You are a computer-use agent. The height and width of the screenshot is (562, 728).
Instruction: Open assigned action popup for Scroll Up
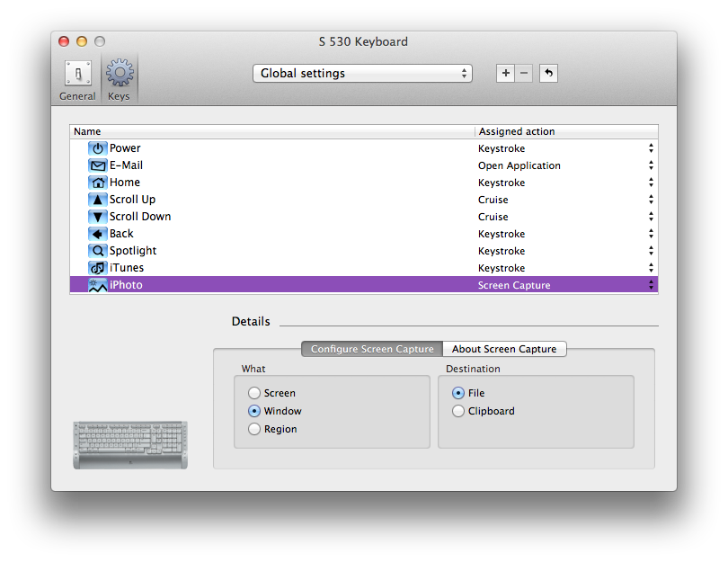[651, 200]
